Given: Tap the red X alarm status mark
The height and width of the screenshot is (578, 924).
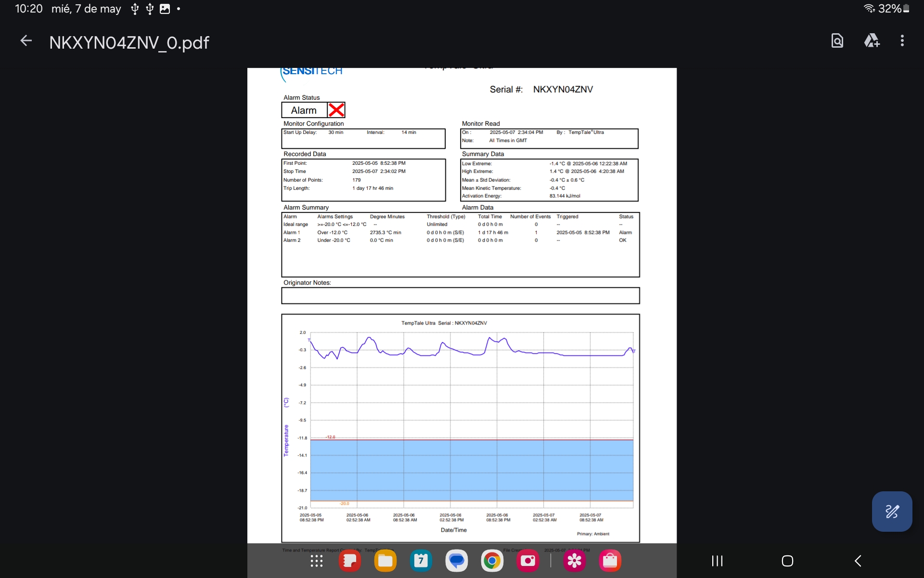Looking at the screenshot, I should point(336,110).
